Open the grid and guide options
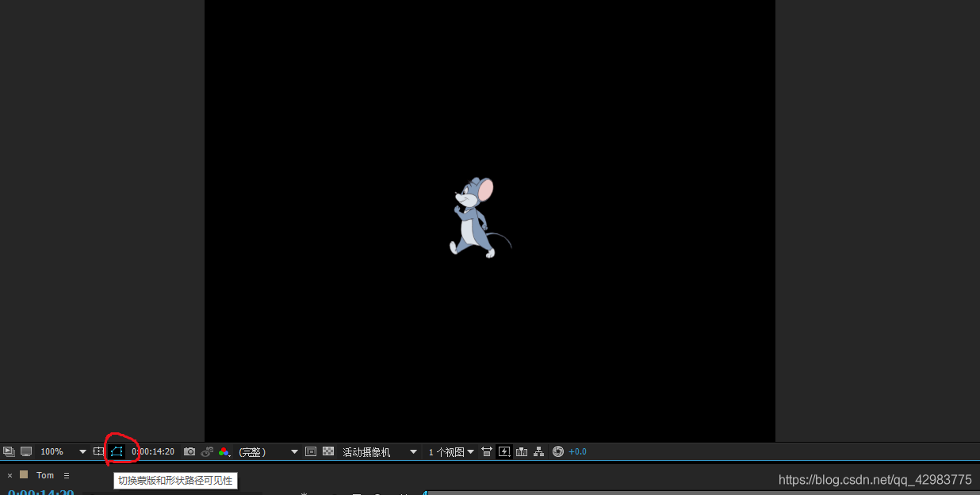This screenshot has height=495, width=980. coord(98,451)
